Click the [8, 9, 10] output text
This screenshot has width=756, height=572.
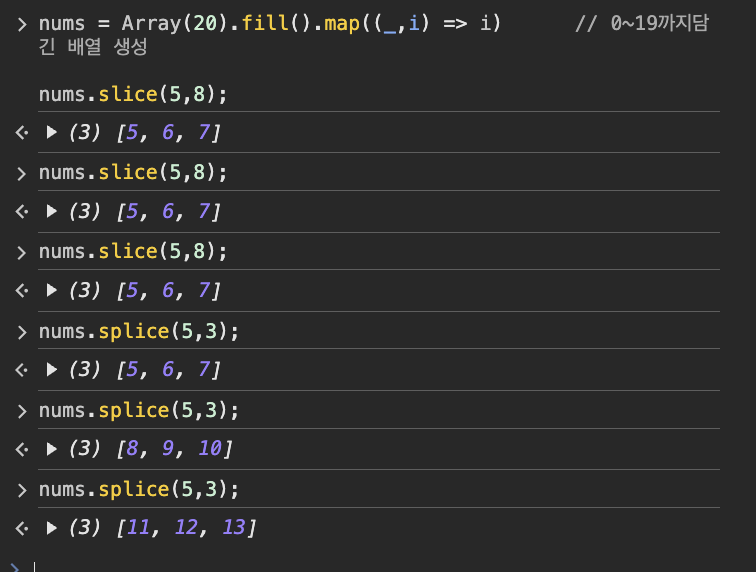(174, 449)
